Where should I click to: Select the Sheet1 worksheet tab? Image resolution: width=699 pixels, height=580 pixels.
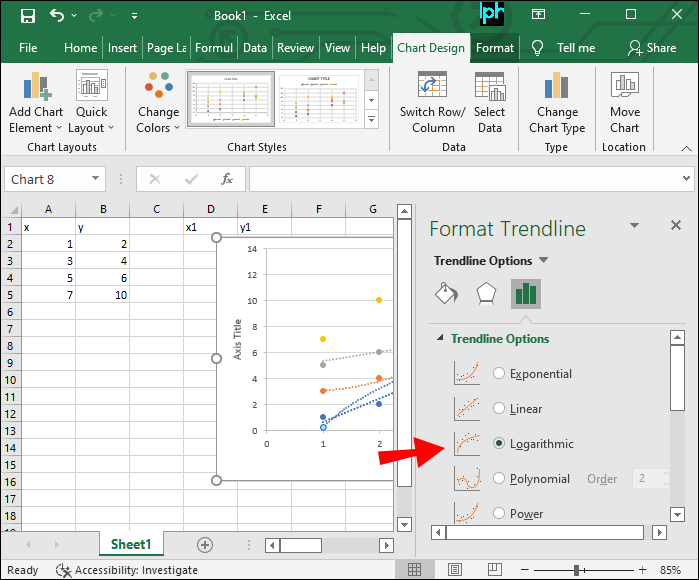[x=131, y=544]
